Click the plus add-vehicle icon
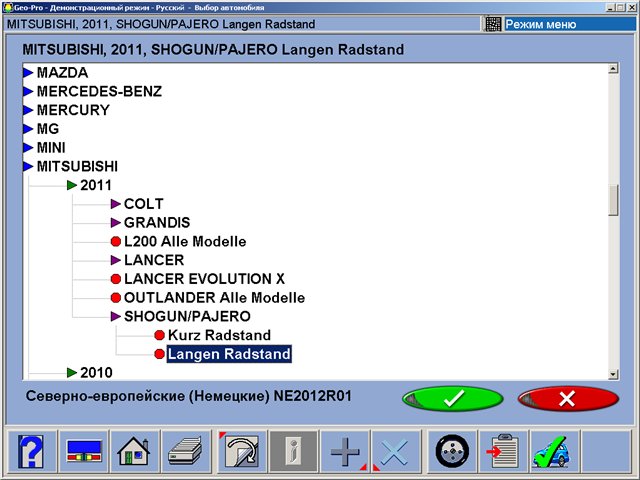The image size is (640, 480). [x=345, y=451]
